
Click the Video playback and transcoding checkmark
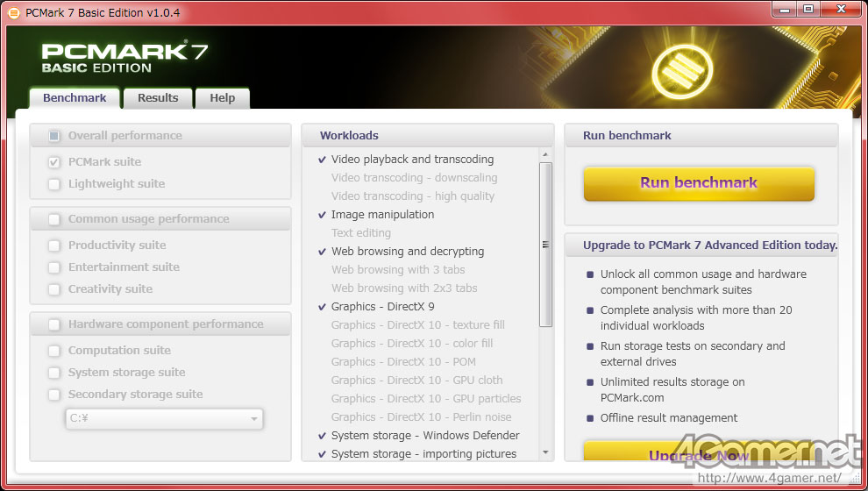(323, 160)
